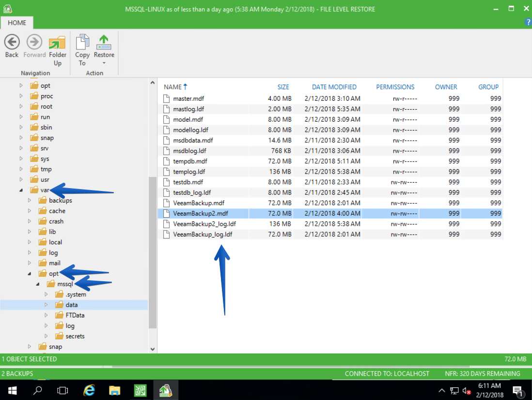Screen dimensions: 532x400
Task: Switch to the HOME ribbon tab
Action: tap(16, 23)
